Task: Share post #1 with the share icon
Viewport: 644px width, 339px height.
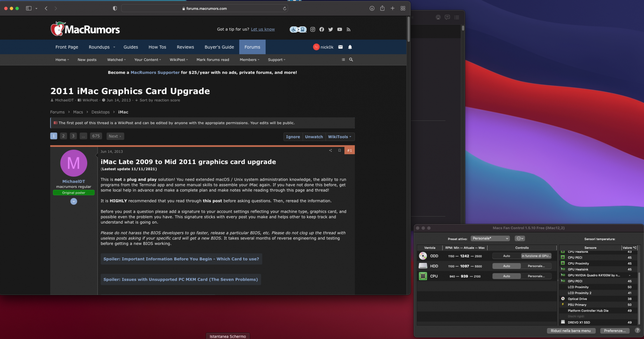Action: pos(330,150)
